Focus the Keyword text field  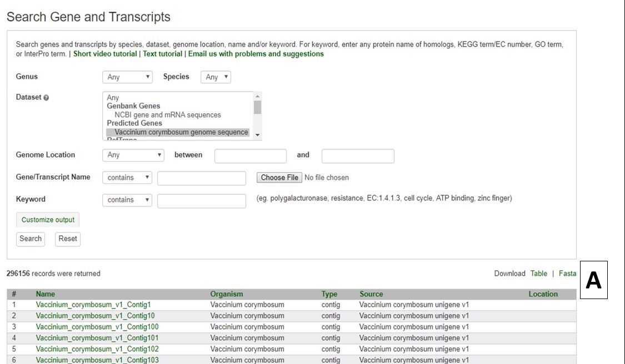click(202, 201)
